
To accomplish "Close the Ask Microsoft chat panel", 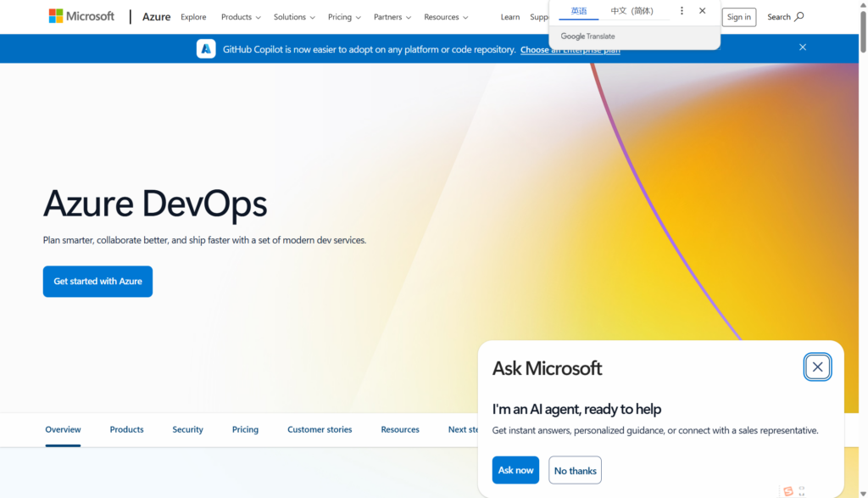I will pyautogui.click(x=817, y=367).
